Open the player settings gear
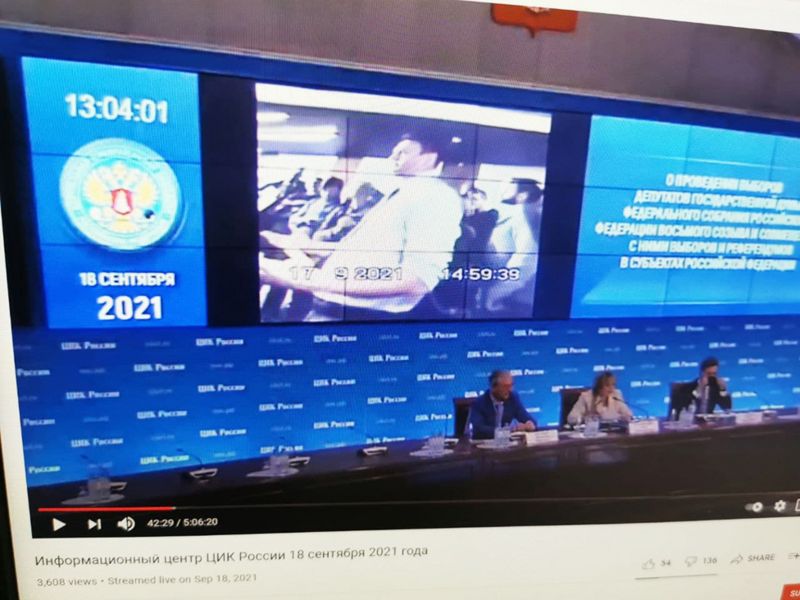 [780, 506]
